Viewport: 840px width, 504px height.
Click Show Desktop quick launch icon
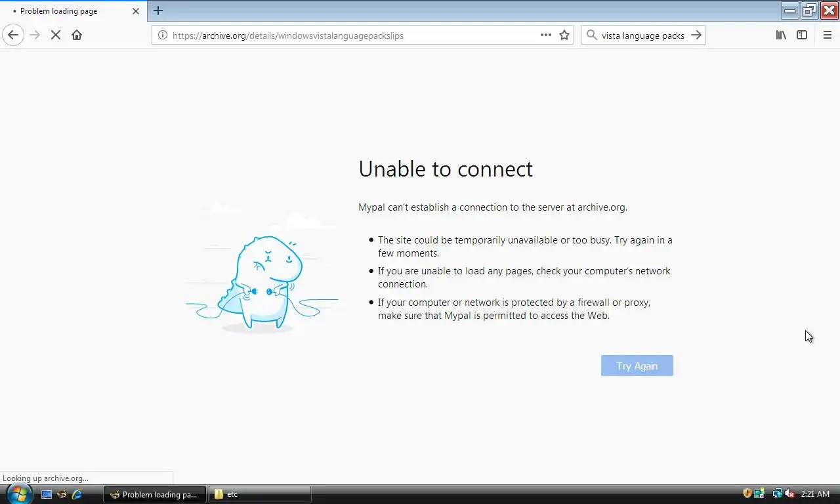point(47,494)
